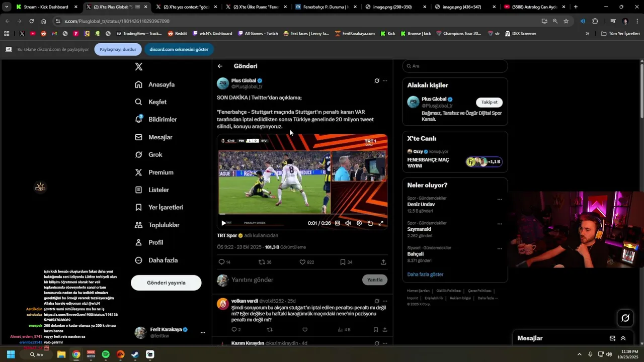Click discord.com sekmesini göster button
The height and width of the screenshot is (362, 644).
click(x=179, y=49)
